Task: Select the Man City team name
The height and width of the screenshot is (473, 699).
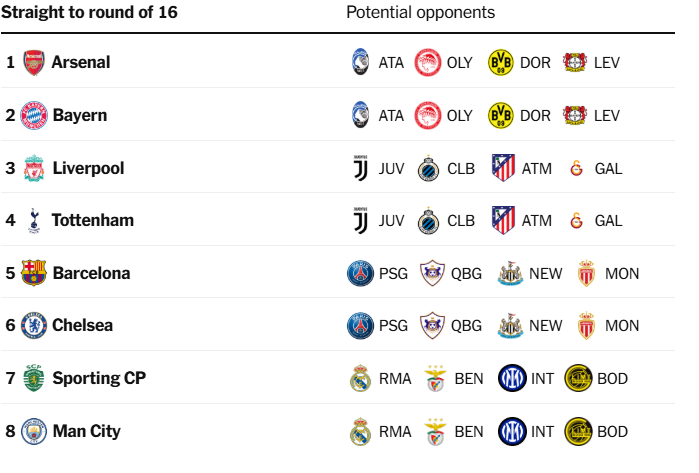Action: [x=86, y=431]
